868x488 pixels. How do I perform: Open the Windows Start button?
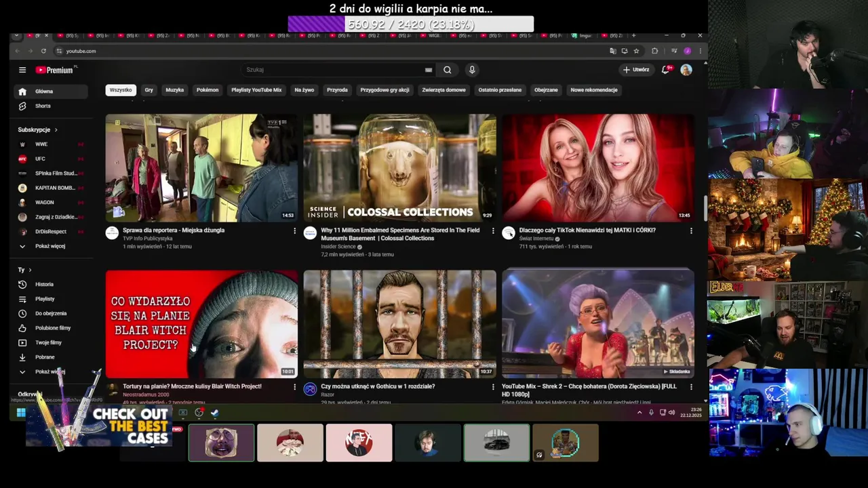pos(21,412)
